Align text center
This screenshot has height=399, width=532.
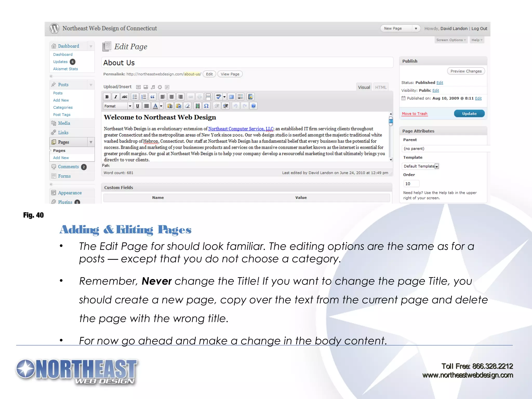[171, 97]
